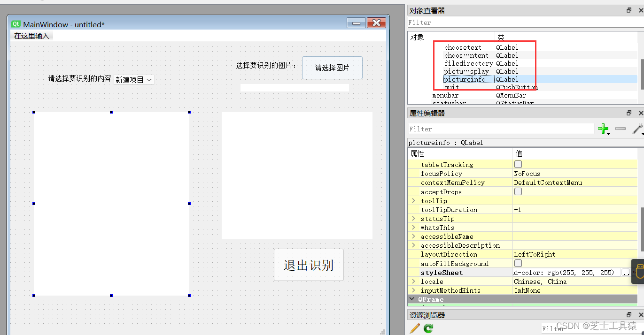This screenshot has height=335, width=644.
Task: Open the 新建项目 combo box
Action: coord(134,80)
